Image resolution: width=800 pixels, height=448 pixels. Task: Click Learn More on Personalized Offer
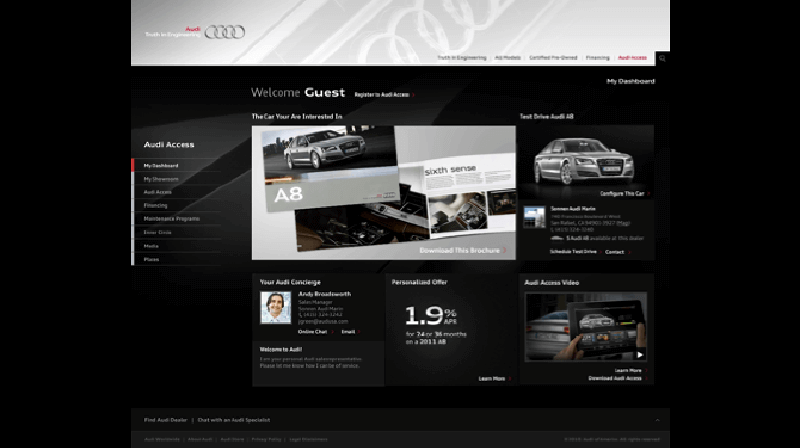[x=494, y=379]
